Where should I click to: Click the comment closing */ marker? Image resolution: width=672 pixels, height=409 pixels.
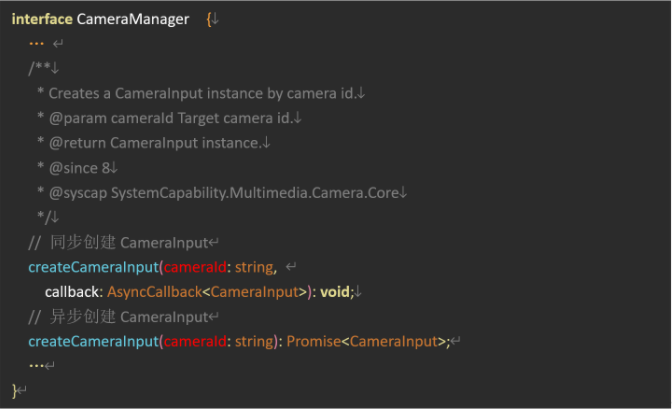click(44, 217)
